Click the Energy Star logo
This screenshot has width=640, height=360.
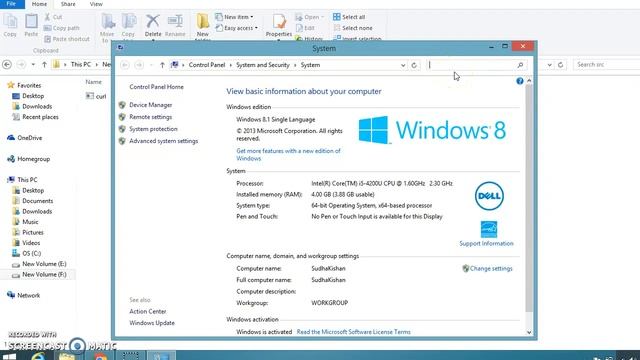click(489, 229)
